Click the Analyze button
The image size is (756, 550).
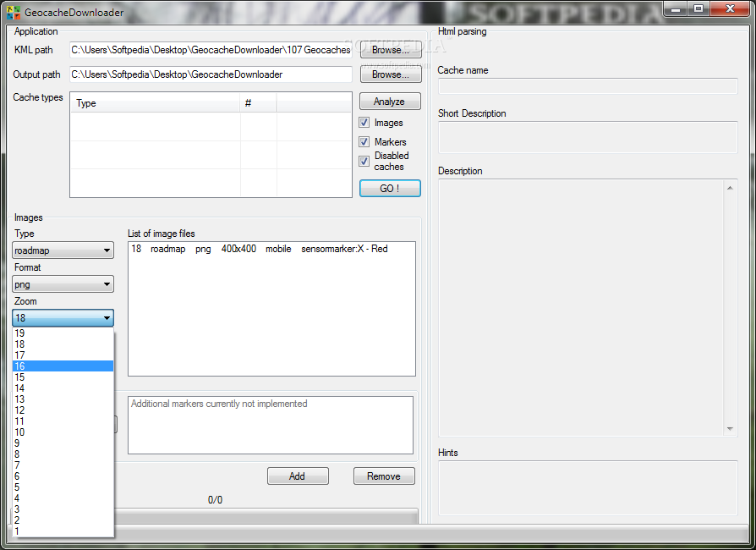pyautogui.click(x=390, y=102)
